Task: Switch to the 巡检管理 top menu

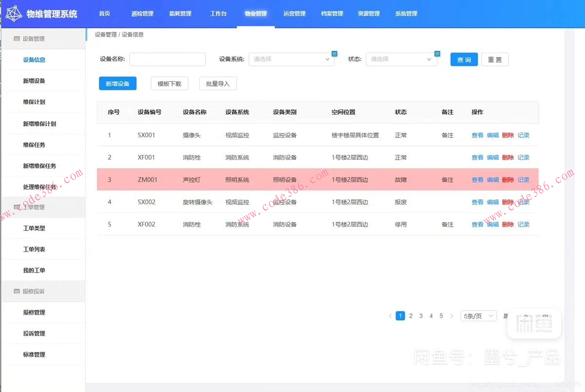Action: click(x=142, y=14)
